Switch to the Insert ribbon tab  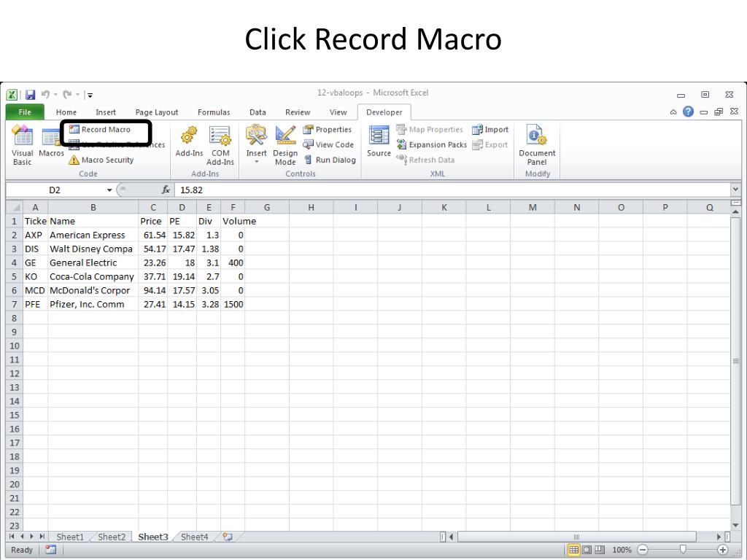106,112
